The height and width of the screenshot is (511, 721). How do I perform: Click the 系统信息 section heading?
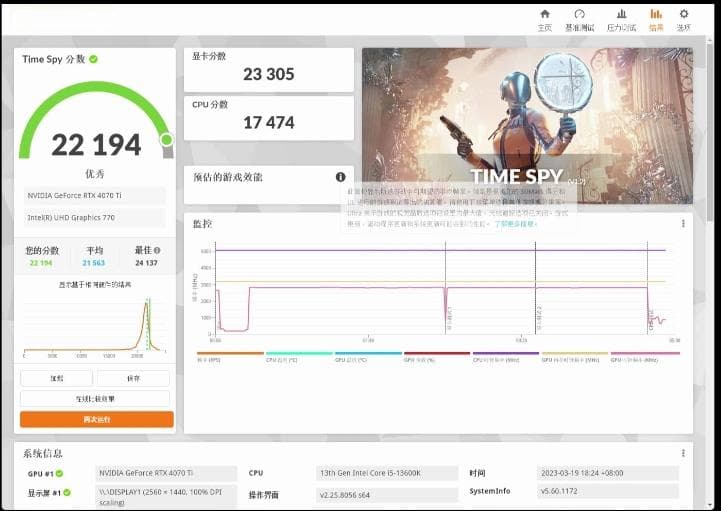coord(43,454)
